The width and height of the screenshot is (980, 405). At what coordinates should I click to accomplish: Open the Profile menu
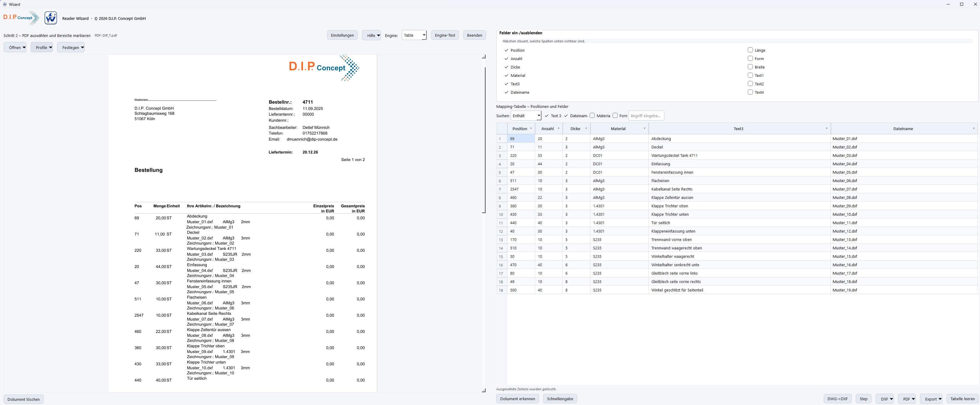[x=42, y=47]
